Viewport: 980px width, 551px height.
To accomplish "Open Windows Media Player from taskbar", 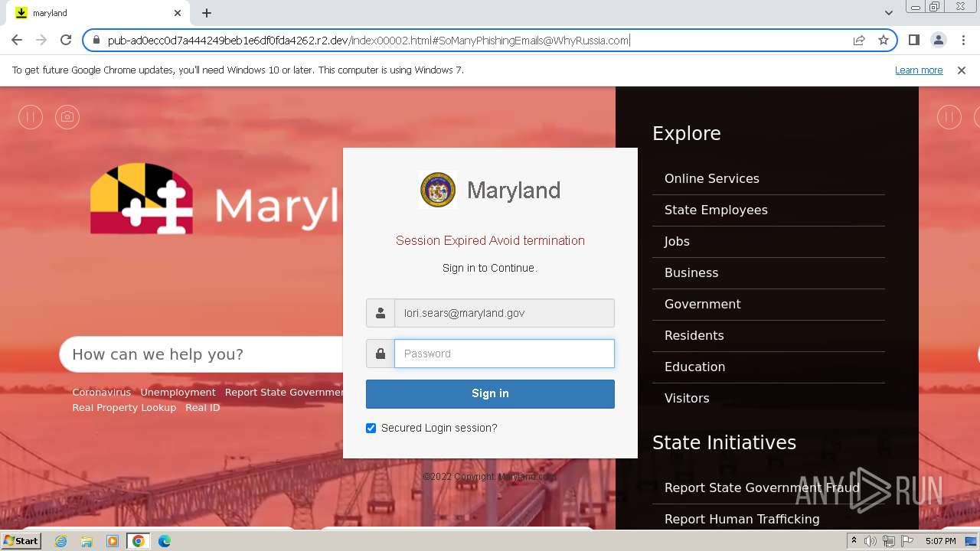I will (x=113, y=541).
